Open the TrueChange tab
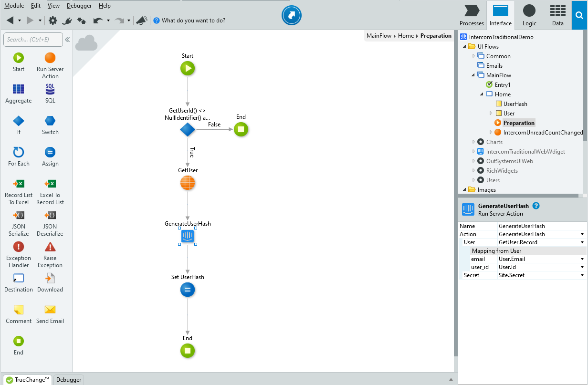The image size is (588, 385). click(28, 380)
